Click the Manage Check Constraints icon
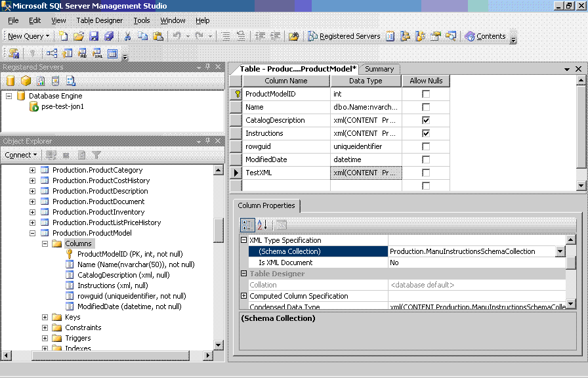The width and height of the screenshot is (588, 378). [112, 54]
